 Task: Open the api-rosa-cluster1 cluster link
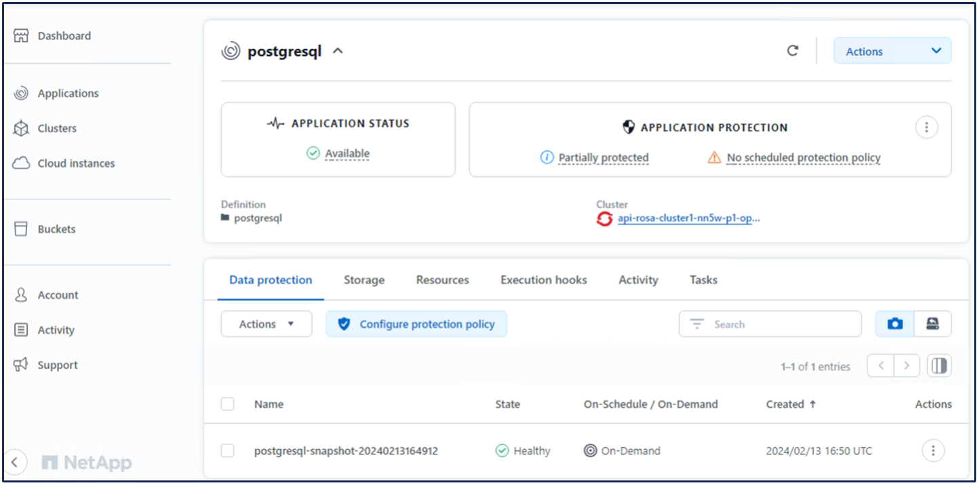click(688, 218)
